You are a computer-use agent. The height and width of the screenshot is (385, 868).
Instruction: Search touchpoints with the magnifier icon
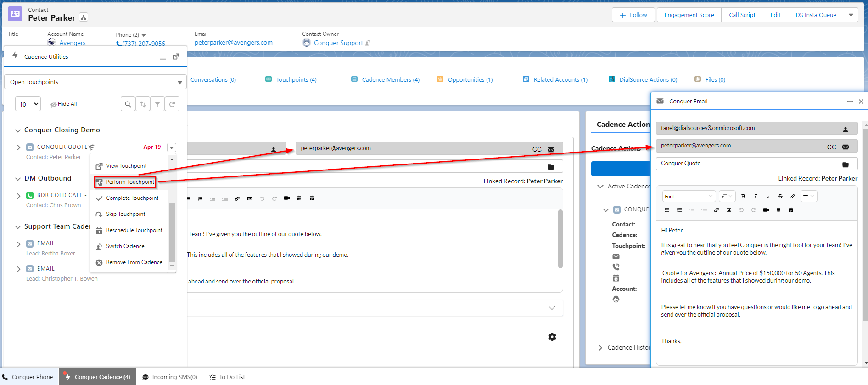[128, 104]
